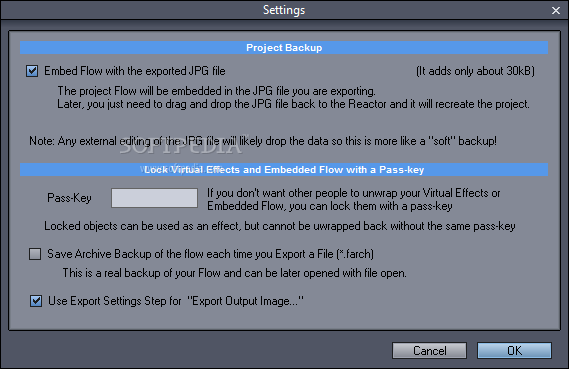Click the 'Save Archive Backup of the flow' label
The height and width of the screenshot is (369, 569).
210,254
